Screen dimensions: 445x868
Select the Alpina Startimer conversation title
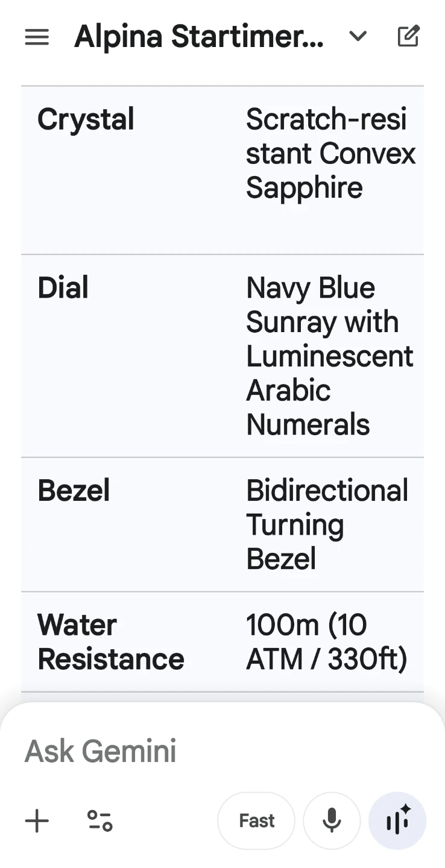199,37
